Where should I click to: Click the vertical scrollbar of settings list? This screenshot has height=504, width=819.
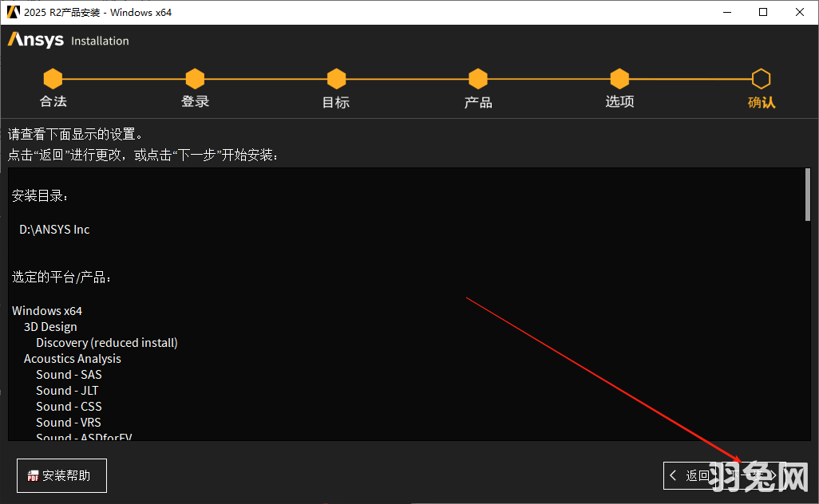(808, 191)
